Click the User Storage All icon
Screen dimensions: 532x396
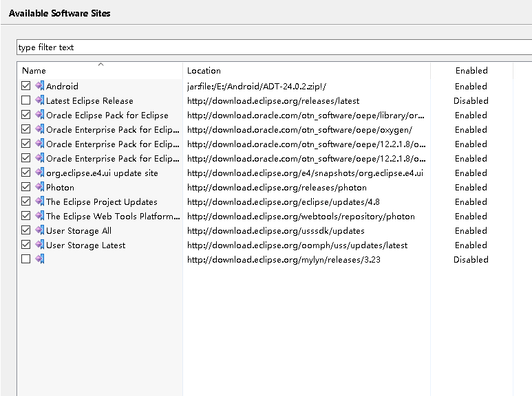click(39, 230)
